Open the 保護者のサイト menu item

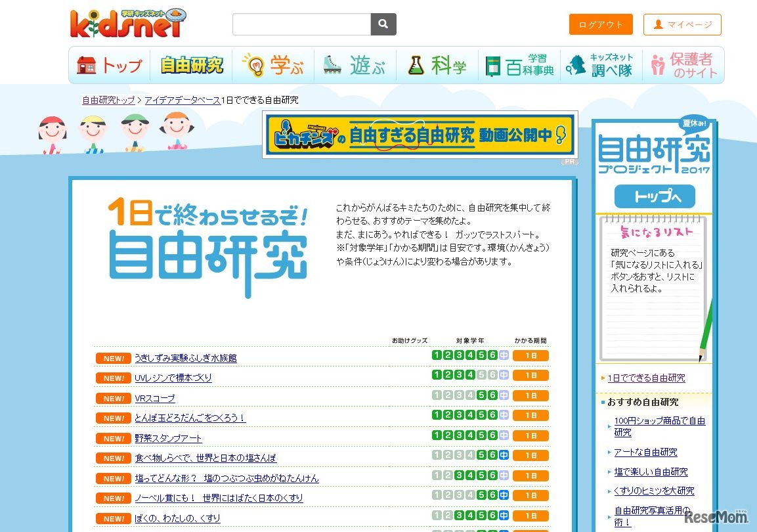[x=683, y=66]
